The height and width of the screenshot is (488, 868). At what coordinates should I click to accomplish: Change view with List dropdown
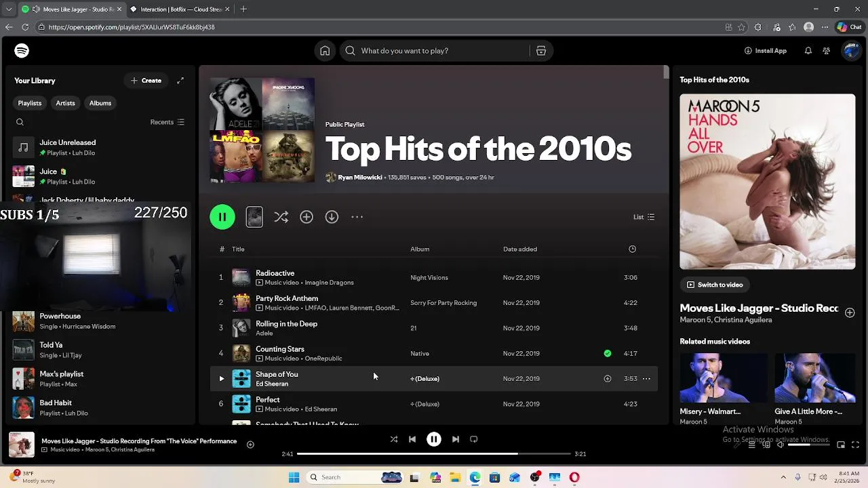(644, 217)
